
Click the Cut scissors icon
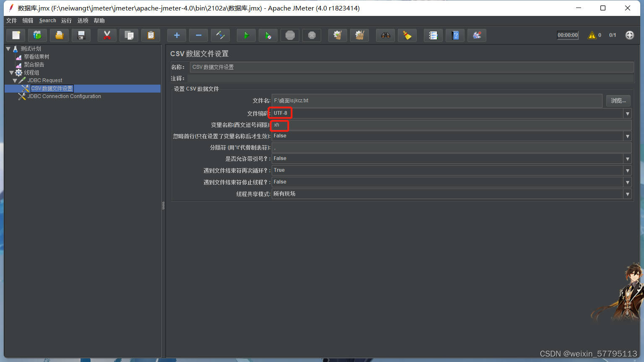click(107, 35)
